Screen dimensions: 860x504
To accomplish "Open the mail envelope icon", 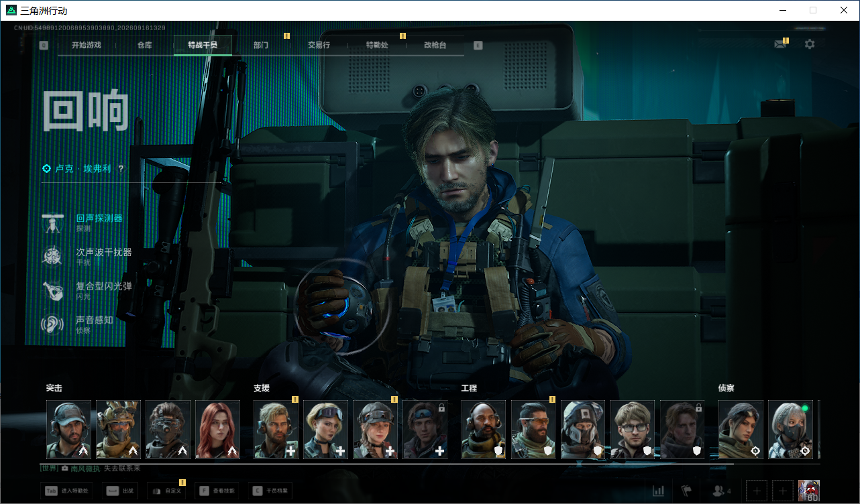I will pos(780,44).
